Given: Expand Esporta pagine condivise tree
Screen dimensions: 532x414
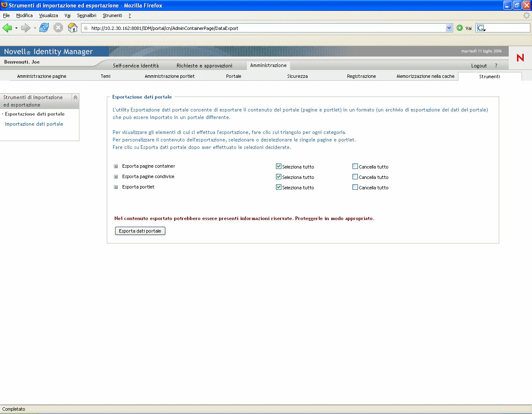Looking at the screenshot, I should (116, 177).
